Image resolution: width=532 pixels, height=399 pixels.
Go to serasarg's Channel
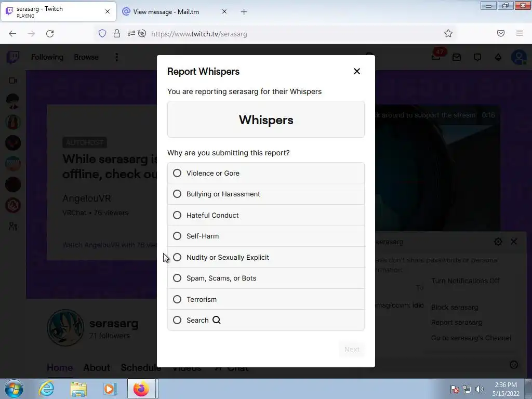click(x=471, y=338)
